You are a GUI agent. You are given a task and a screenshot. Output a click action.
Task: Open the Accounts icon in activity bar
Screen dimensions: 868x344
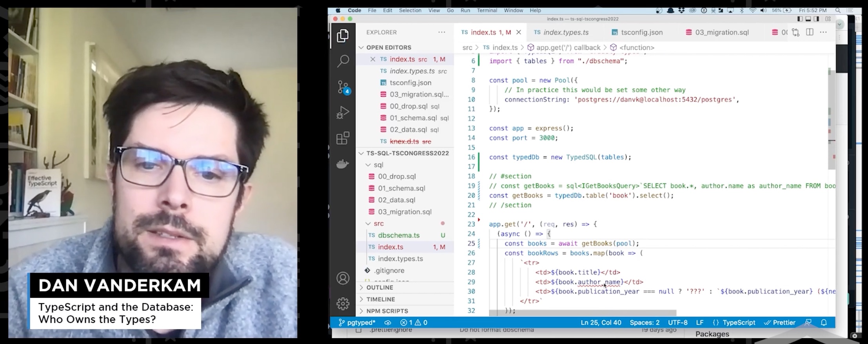pyautogui.click(x=343, y=278)
